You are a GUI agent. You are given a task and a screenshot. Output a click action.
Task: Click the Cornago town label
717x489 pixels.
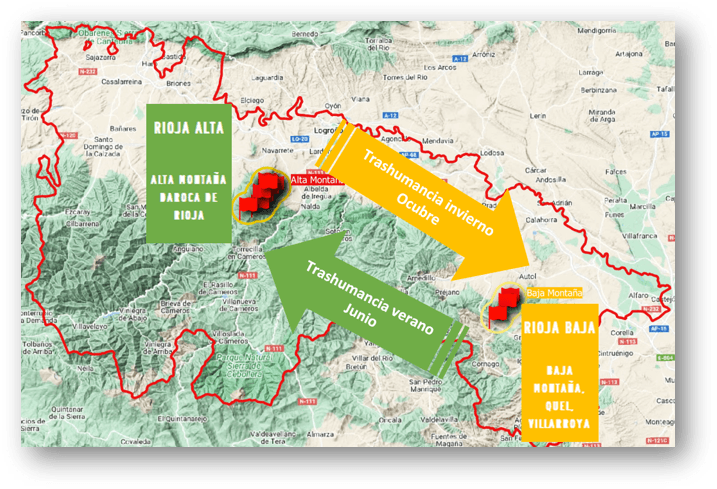click(x=485, y=364)
